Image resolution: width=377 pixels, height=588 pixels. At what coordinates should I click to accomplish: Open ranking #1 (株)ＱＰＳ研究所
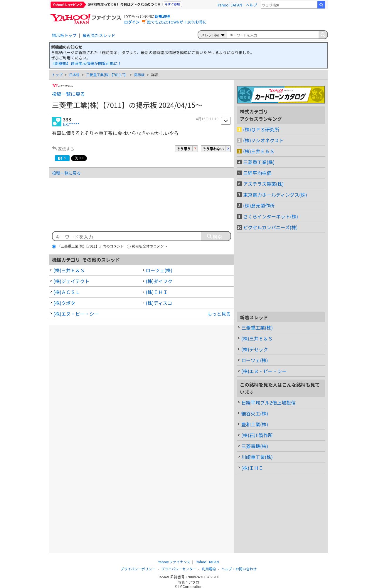click(x=261, y=130)
